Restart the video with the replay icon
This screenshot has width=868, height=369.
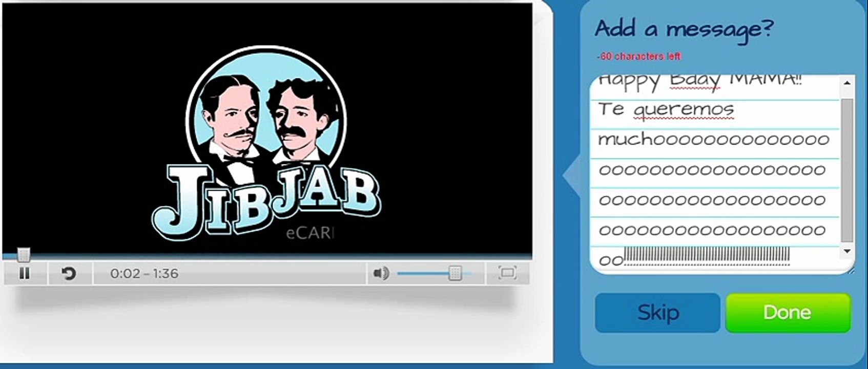[69, 274]
